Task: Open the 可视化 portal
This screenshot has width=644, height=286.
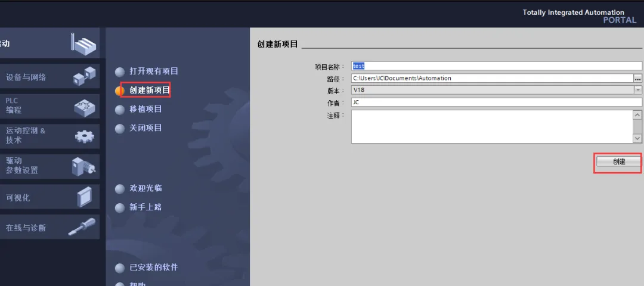Action: pos(49,197)
